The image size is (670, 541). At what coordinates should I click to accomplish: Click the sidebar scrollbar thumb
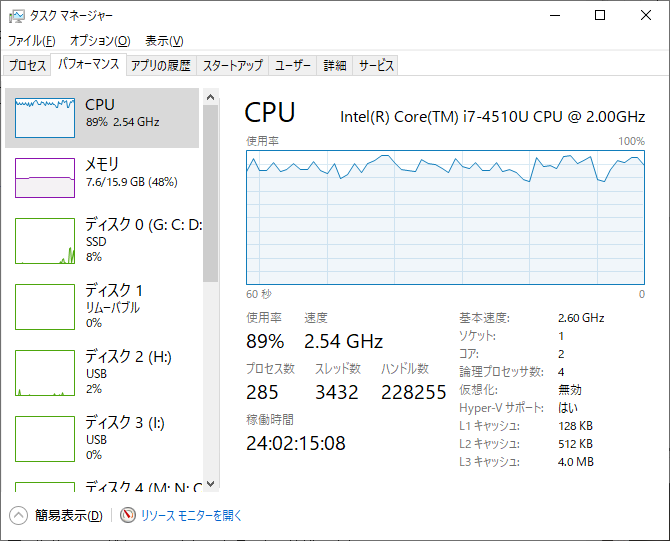point(210,194)
